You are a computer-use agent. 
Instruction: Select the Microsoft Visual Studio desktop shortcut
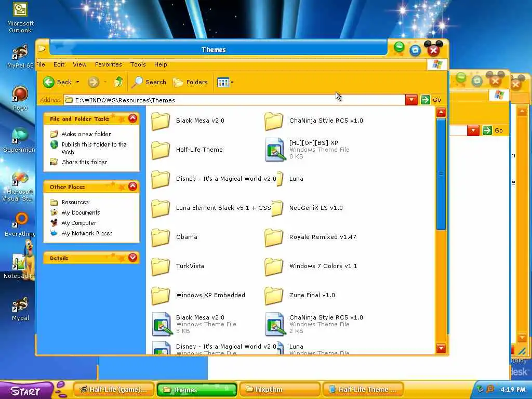(x=19, y=187)
